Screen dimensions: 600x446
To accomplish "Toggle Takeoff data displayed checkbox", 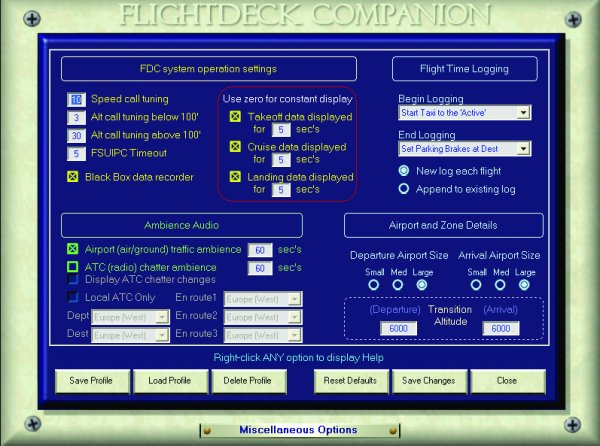I will pos(235,116).
